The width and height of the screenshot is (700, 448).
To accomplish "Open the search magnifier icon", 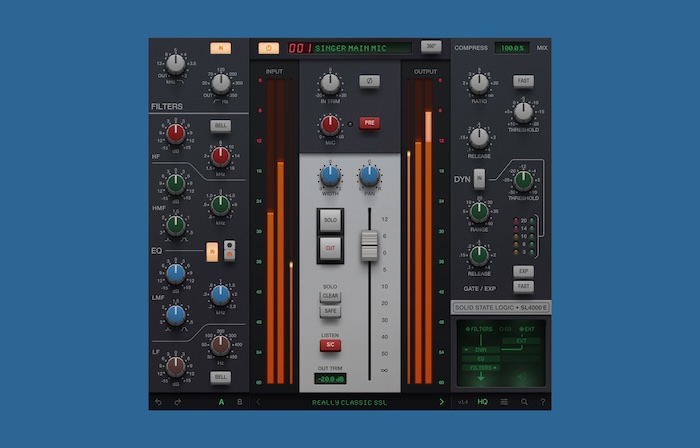I will tap(524, 402).
